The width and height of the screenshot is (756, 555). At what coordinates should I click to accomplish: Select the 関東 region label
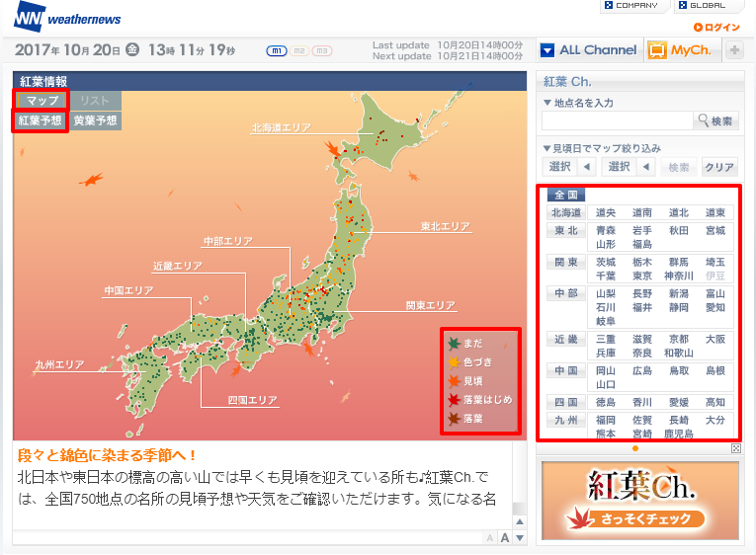coord(566,262)
